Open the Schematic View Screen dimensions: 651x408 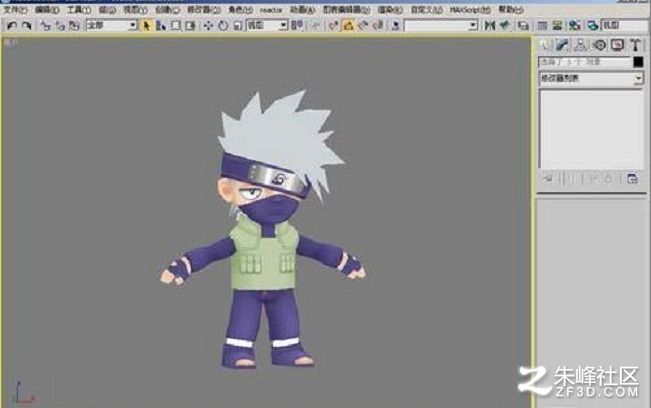pyautogui.click(x=557, y=26)
